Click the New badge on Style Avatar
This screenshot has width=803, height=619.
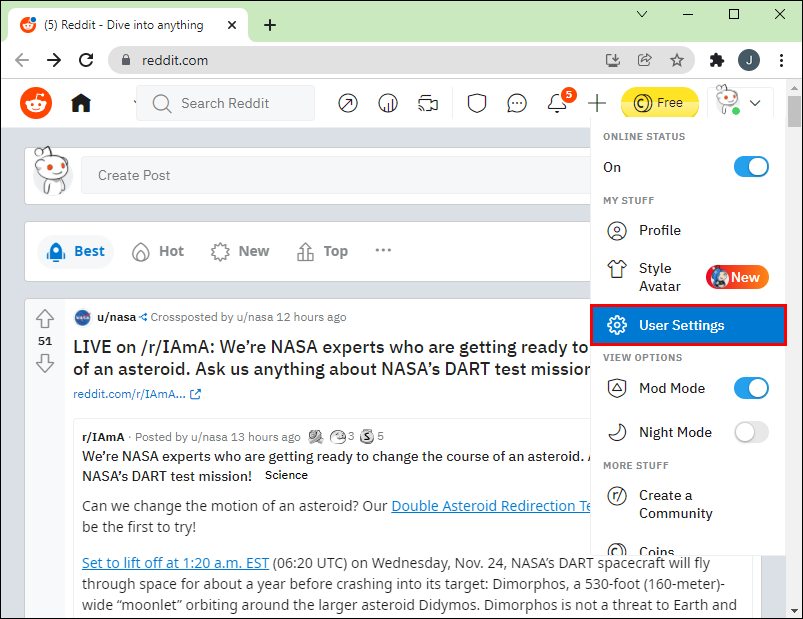[737, 277]
